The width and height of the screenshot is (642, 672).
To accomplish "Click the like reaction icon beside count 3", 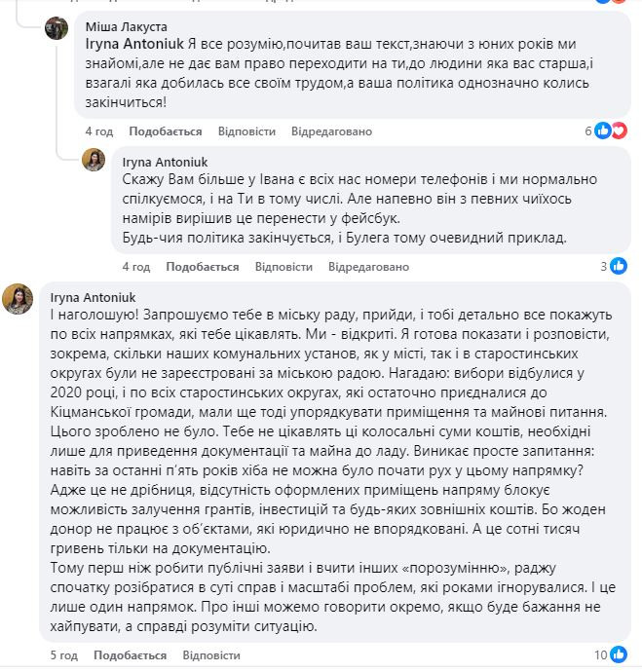I will pyautogui.click(x=620, y=266).
